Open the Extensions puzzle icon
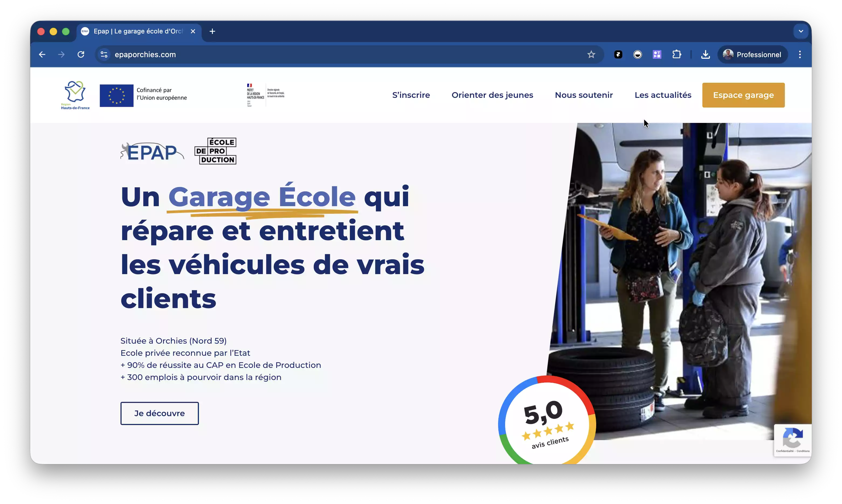The image size is (842, 504). coord(677,54)
